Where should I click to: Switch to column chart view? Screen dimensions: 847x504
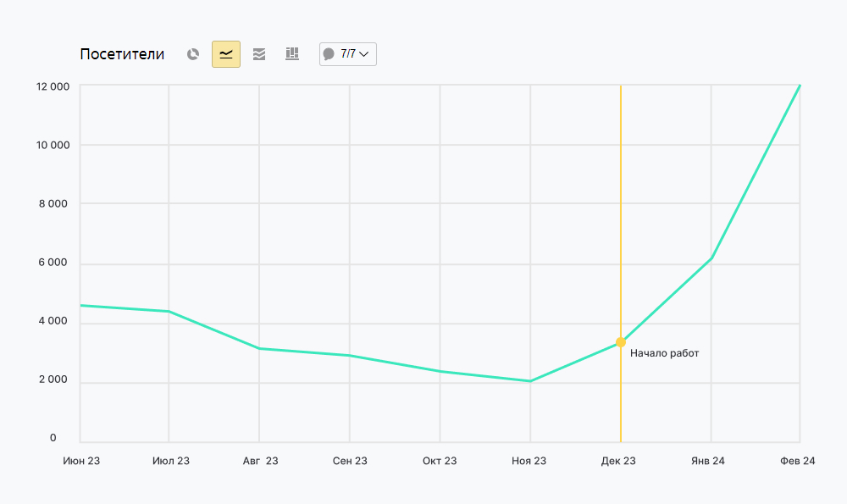[292, 54]
